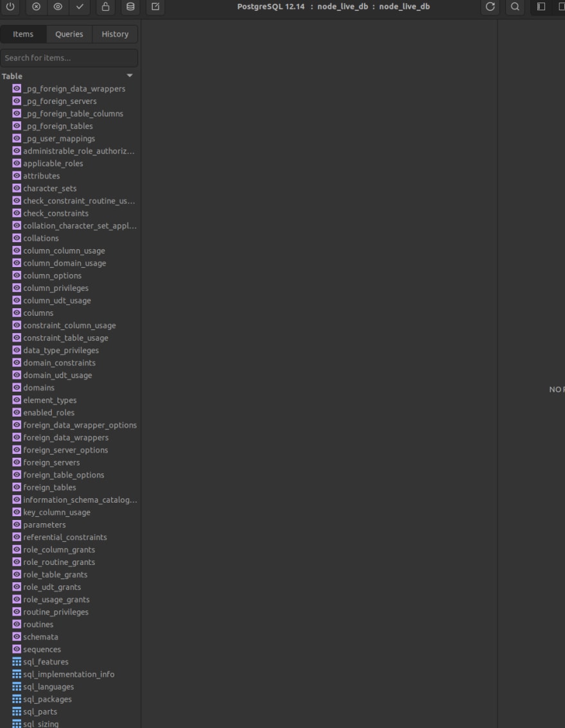The height and width of the screenshot is (728, 565).
Task: Select the key_column_usage view
Action: (57, 512)
